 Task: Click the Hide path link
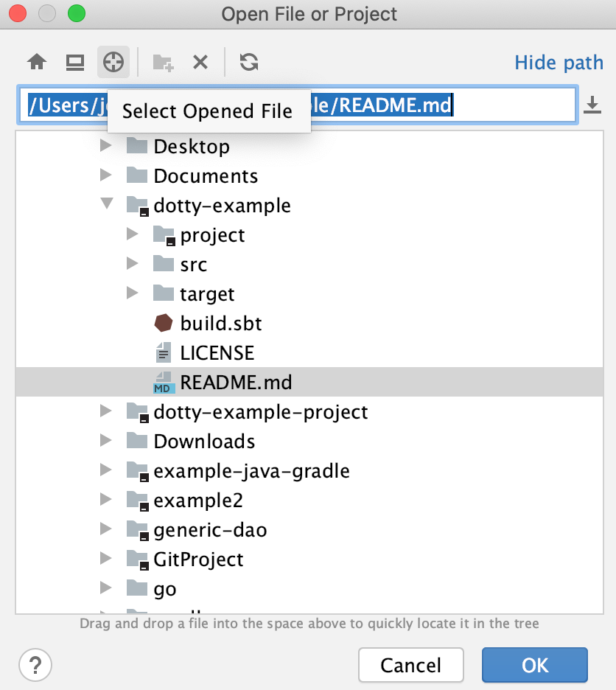559,62
